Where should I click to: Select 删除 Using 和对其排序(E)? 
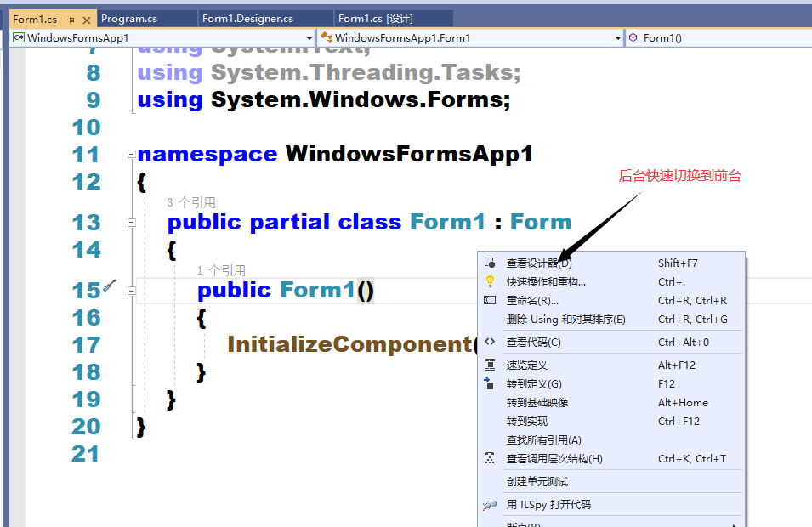[x=611, y=319]
